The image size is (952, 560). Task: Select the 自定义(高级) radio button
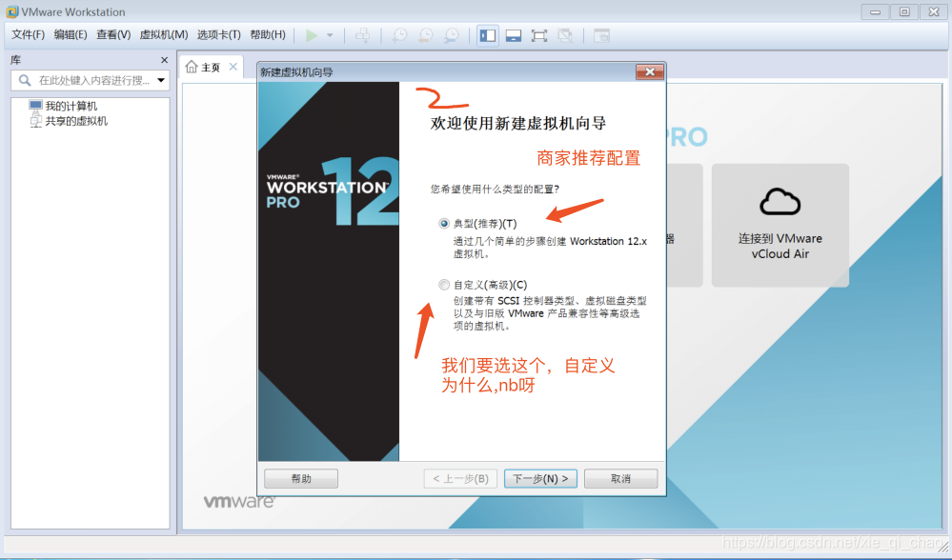click(x=442, y=284)
